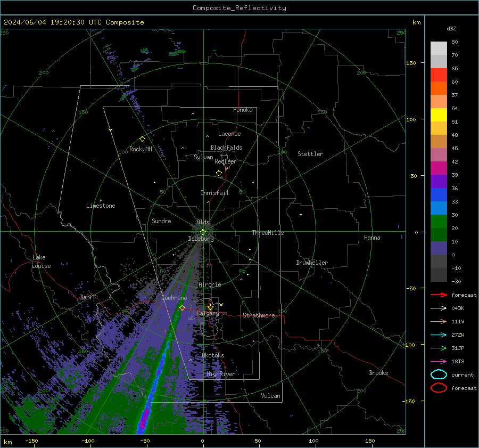Image resolution: width=479 pixels, height=448 pixels.
Task: Click the white 04DK arrow icon
Action: pos(439,308)
